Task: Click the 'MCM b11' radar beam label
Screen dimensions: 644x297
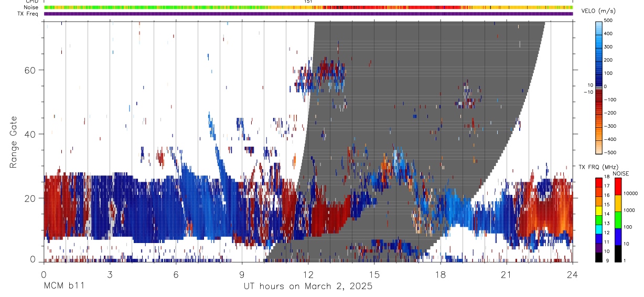Action: pos(63,286)
